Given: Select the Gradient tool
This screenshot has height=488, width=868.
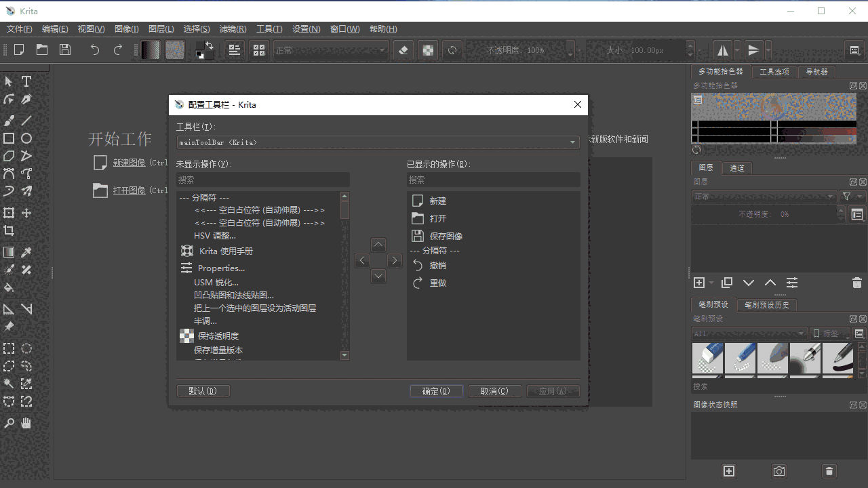Looking at the screenshot, I should point(8,251).
